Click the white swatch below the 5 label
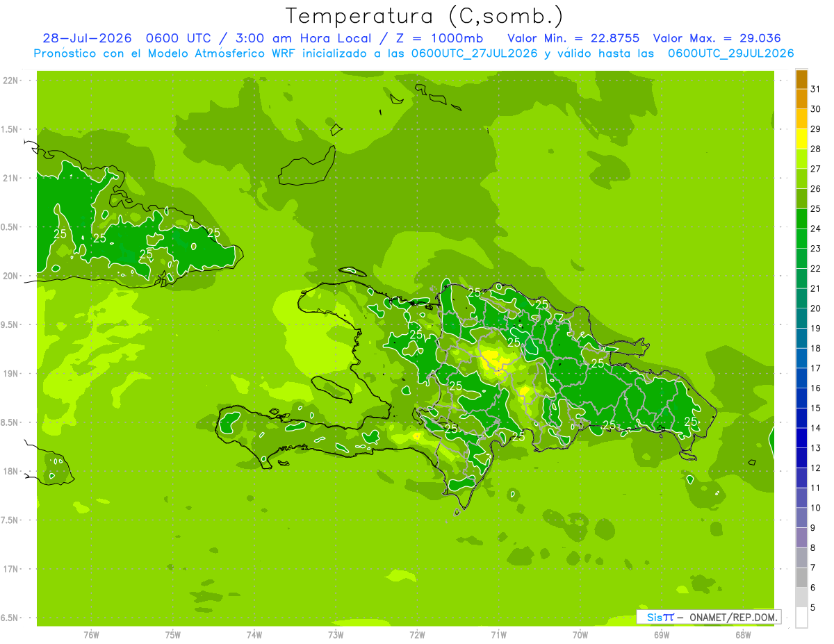Screen dimensions: 834x644 [801, 618]
